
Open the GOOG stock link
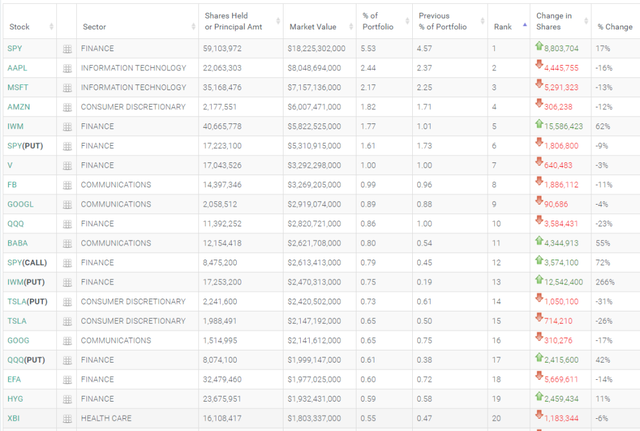[x=18, y=340]
